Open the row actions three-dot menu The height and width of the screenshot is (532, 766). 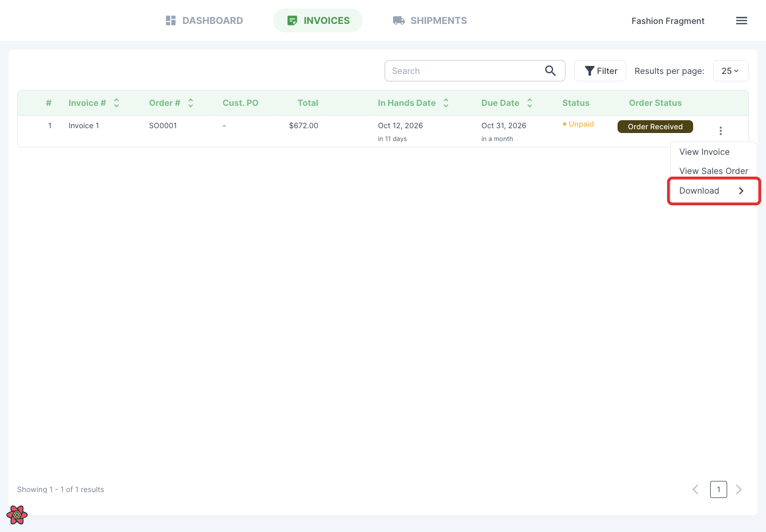pos(721,131)
